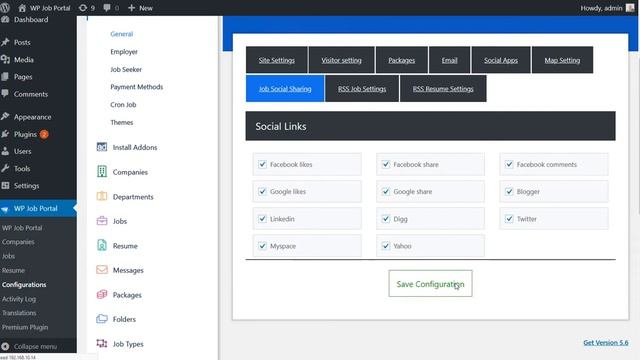Click the Save Configuration button

[430, 284]
